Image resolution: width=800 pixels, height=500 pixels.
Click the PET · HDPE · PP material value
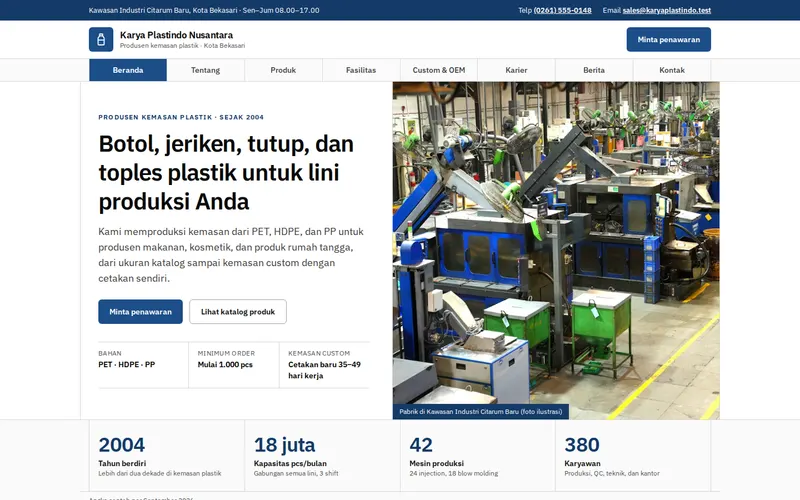(x=127, y=364)
